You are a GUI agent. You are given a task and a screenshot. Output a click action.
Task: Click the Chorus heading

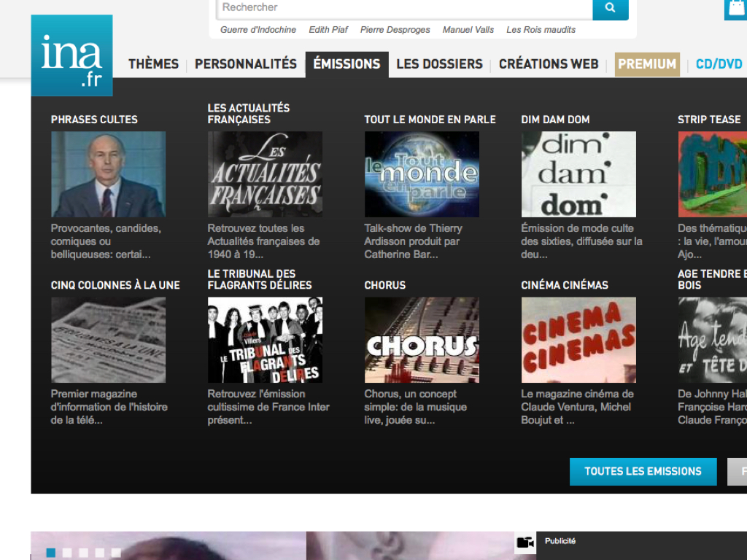385,285
